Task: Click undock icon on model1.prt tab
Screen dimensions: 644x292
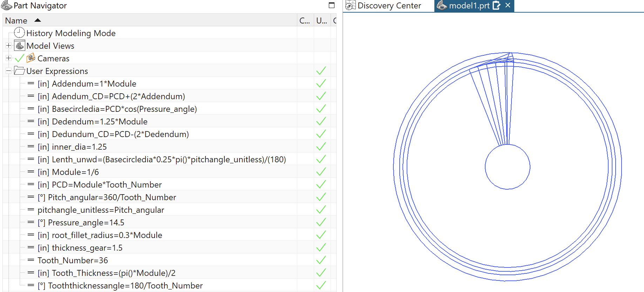Action: pos(496,5)
